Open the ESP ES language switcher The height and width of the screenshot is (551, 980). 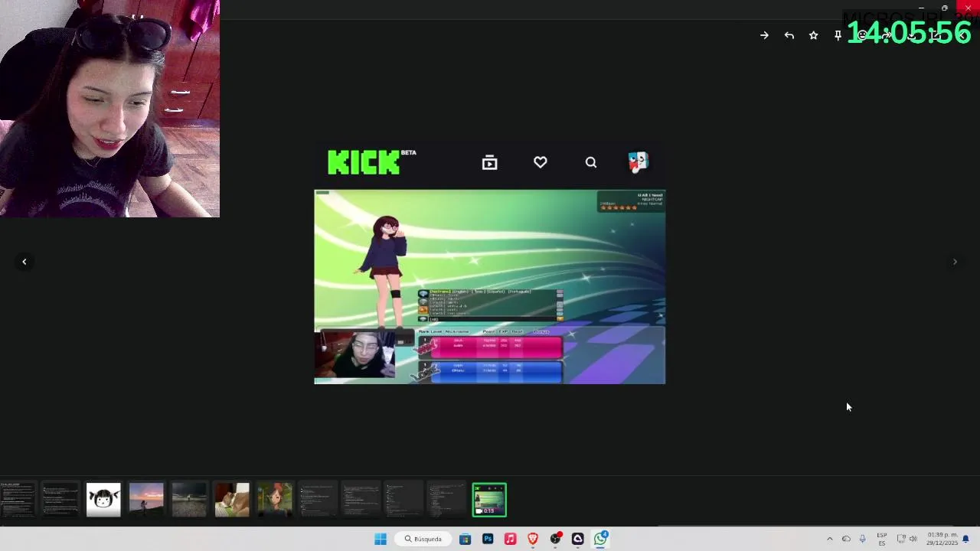tap(882, 539)
